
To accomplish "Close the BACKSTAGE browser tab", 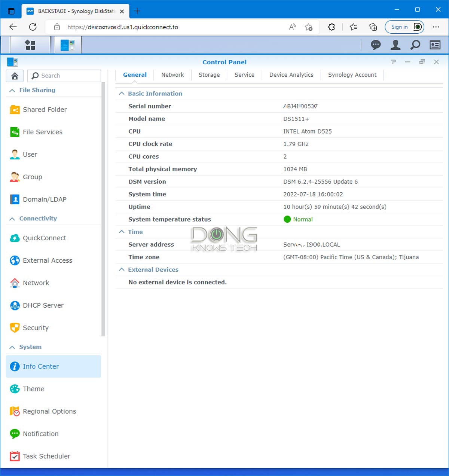I will click(122, 12).
